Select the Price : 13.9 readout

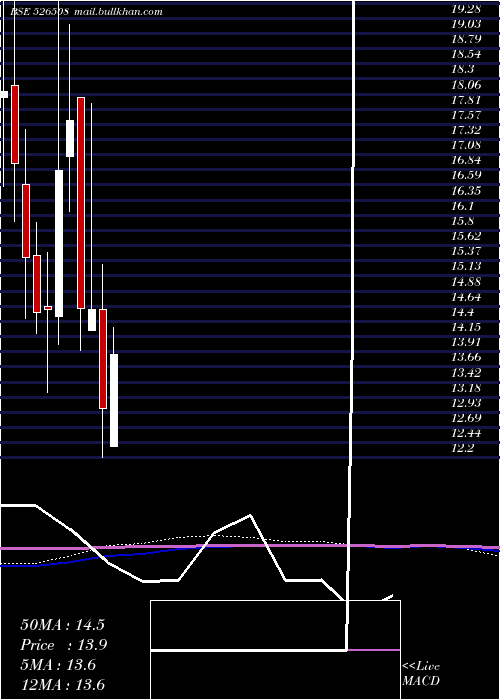tap(64, 645)
